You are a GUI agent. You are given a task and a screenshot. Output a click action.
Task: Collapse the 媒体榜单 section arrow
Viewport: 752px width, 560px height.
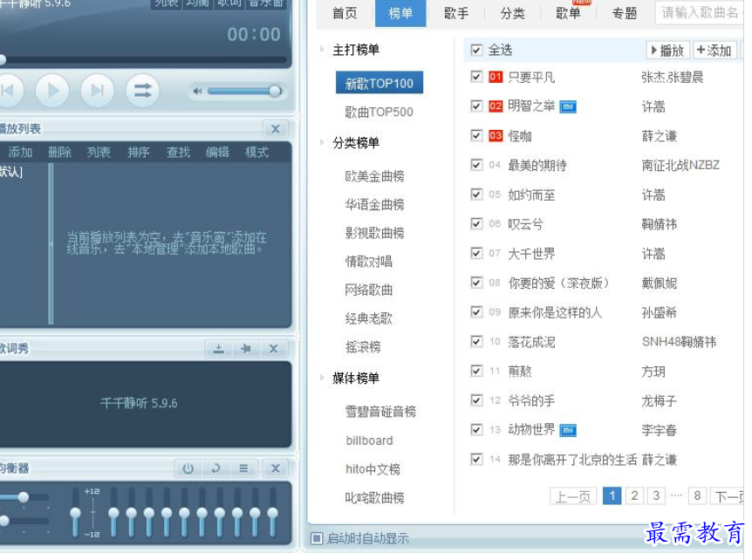click(322, 378)
